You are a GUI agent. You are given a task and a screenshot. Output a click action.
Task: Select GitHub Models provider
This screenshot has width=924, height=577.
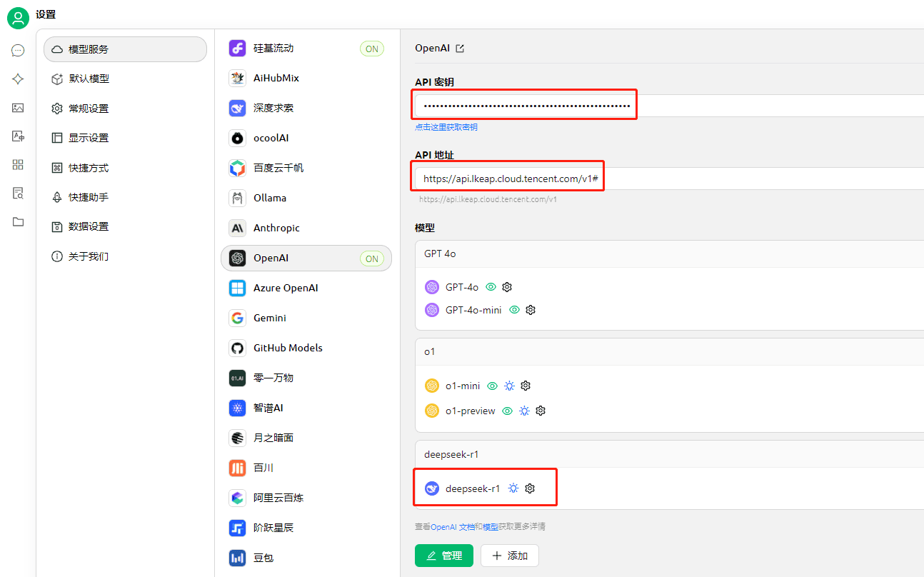[x=306, y=348]
